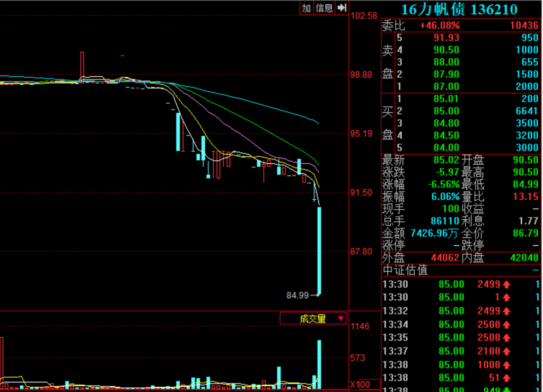Click the 1146 volume axis label
This screenshot has height=392, width=543.
click(360, 326)
